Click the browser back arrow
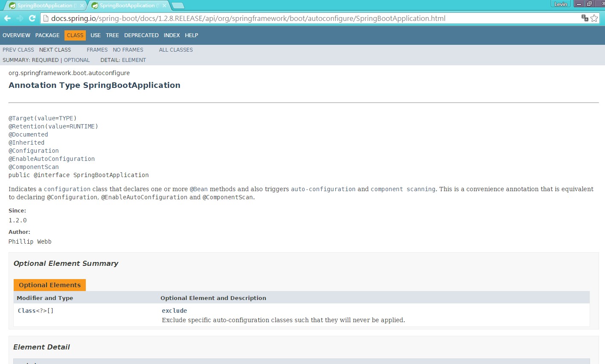 [x=8, y=18]
